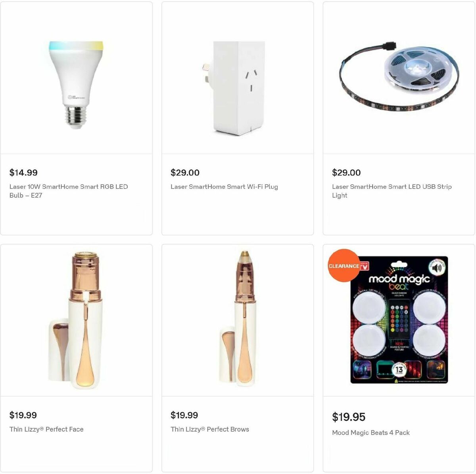476x474 pixels.
Task: Click the $19.99 price for Perfect Face
Action: [x=23, y=415]
